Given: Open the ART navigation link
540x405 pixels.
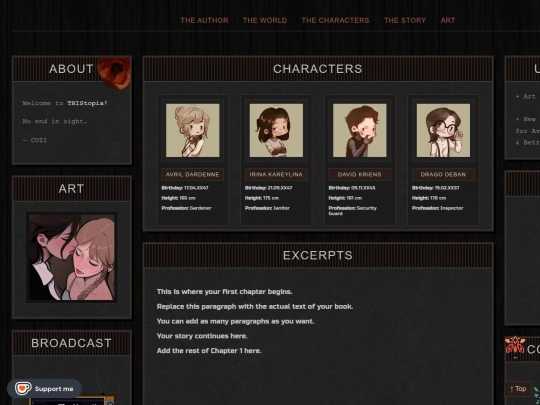Looking at the screenshot, I should 448,20.
